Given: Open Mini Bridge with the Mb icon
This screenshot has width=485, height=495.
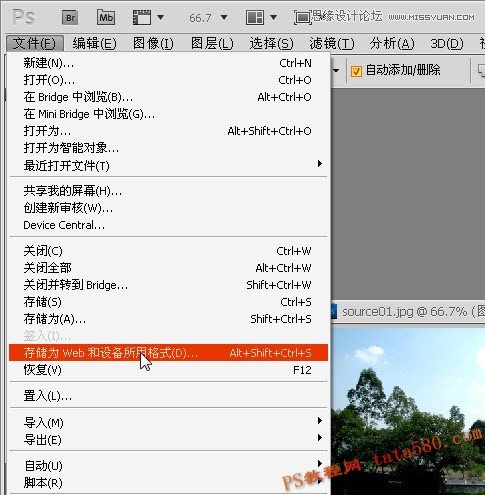Looking at the screenshot, I should (x=106, y=17).
